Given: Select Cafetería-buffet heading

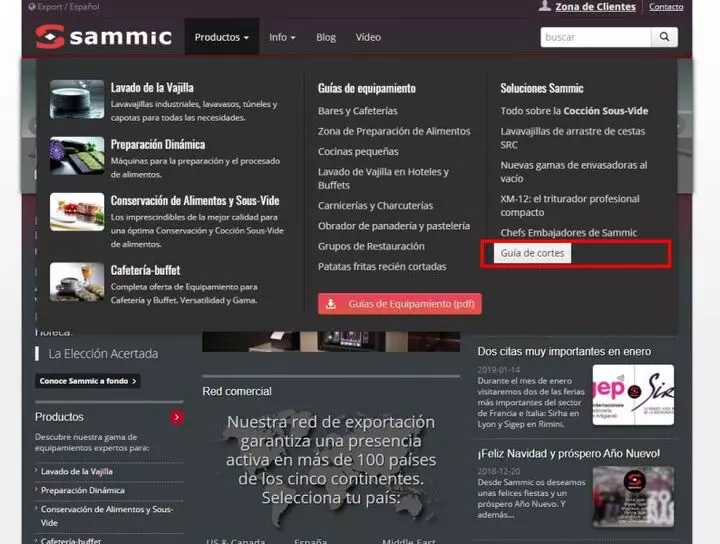Looking at the screenshot, I should (145, 270).
